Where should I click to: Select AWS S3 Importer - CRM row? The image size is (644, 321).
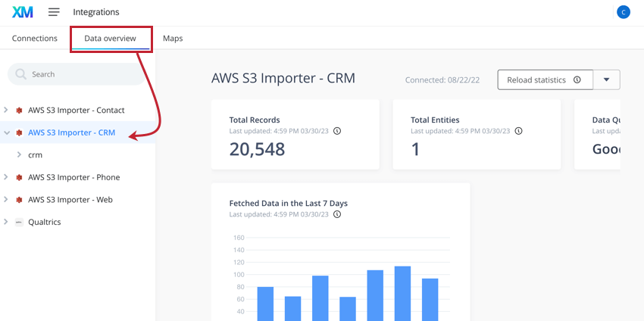click(x=77, y=132)
